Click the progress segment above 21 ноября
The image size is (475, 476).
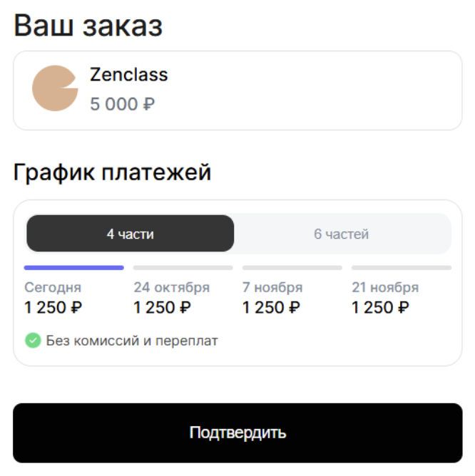point(402,268)
